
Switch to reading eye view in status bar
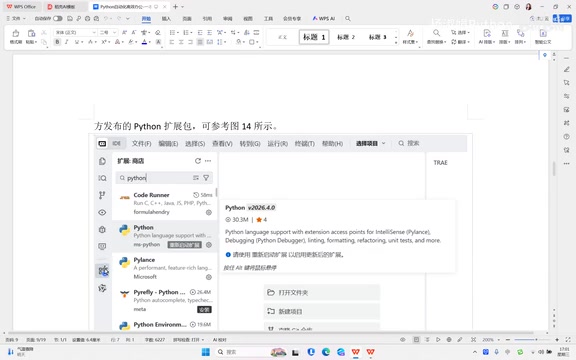click(403, 340)
